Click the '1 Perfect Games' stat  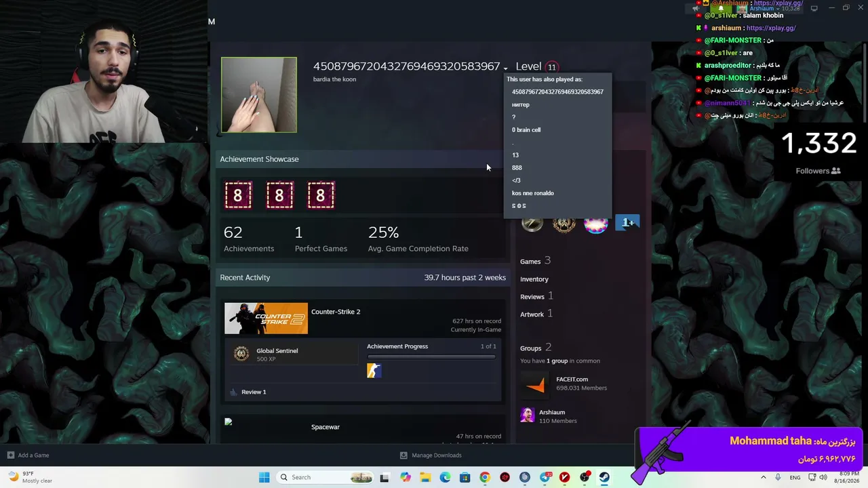321,239
